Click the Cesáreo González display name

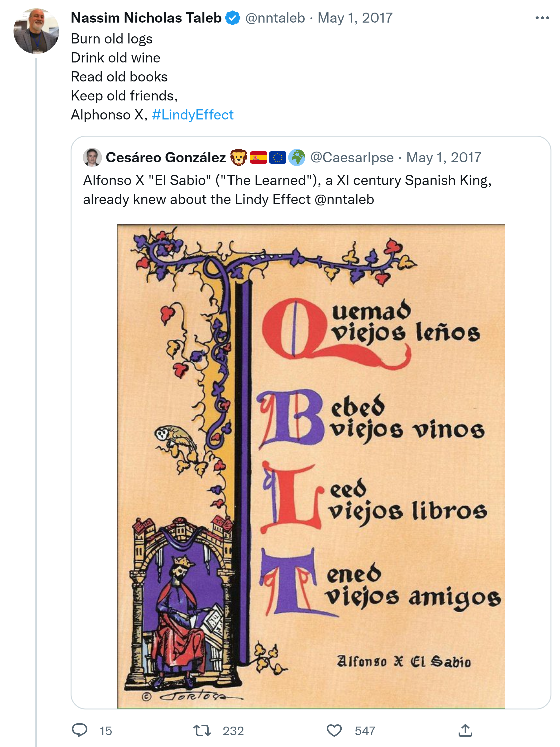tap(166, 157)
